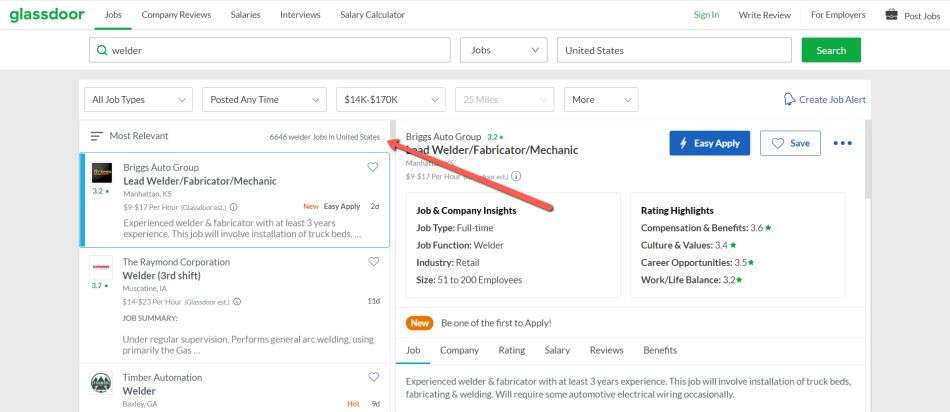Screen dimensions: 950x412
Task: Click the Career Opportunities: 3.5 rating
Action: [x=697, y=263]
